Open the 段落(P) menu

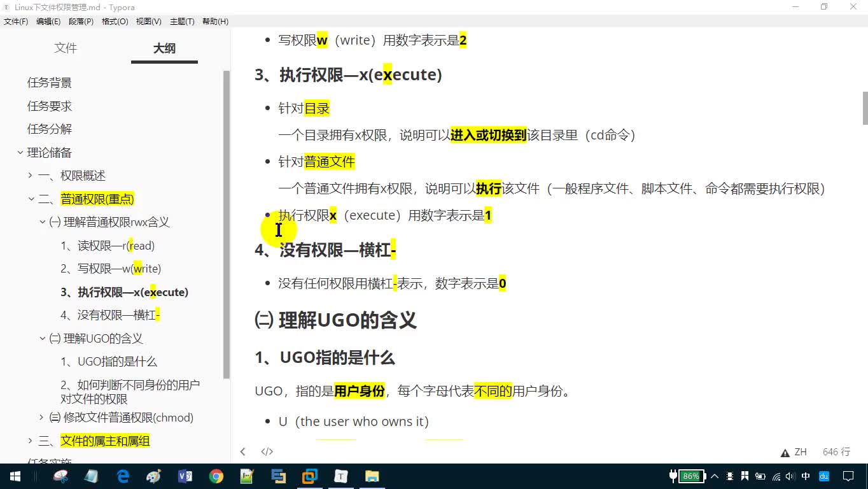point(81,21)
